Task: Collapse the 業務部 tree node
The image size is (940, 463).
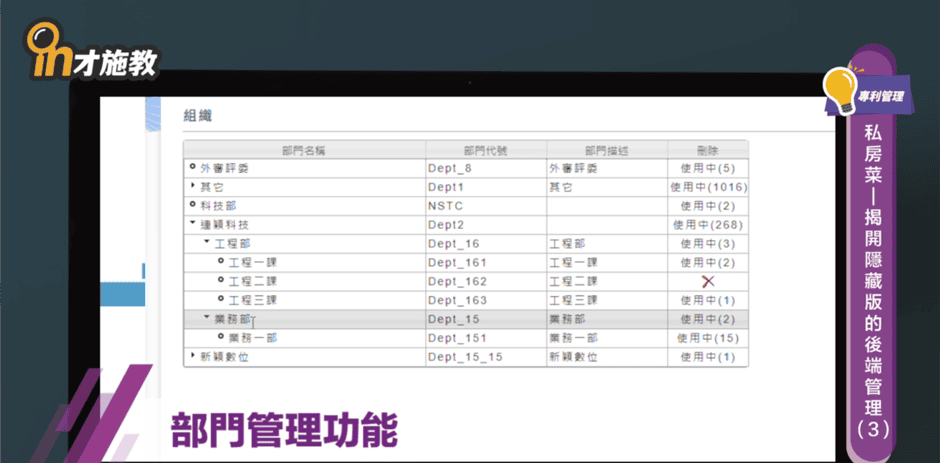Action: tap(207, 318)
